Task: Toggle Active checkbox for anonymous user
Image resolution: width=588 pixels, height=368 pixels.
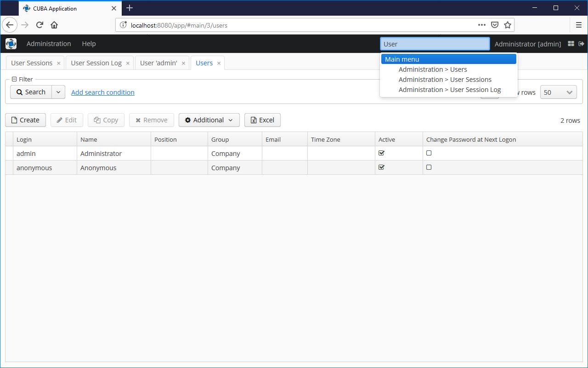Action: [381, 167]
